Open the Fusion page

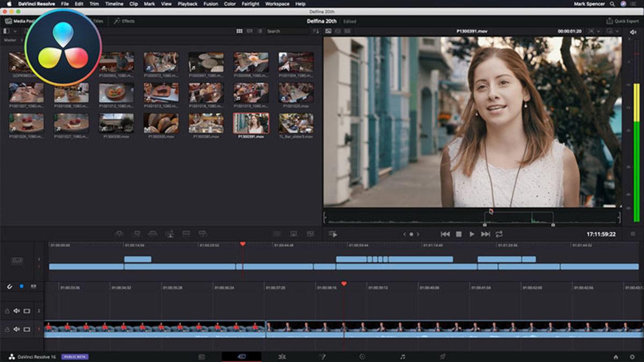[320, 356]
